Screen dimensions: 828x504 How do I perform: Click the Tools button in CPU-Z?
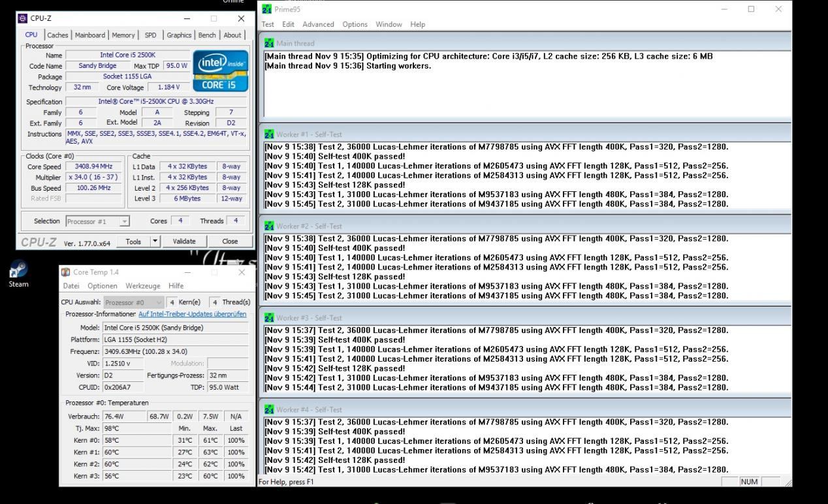click(133, 242)
